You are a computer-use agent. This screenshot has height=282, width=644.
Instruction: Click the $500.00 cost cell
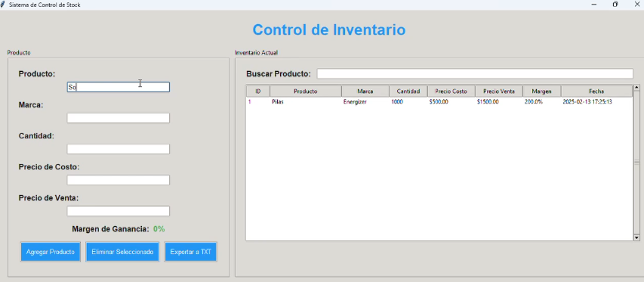[x=439, y=101]
